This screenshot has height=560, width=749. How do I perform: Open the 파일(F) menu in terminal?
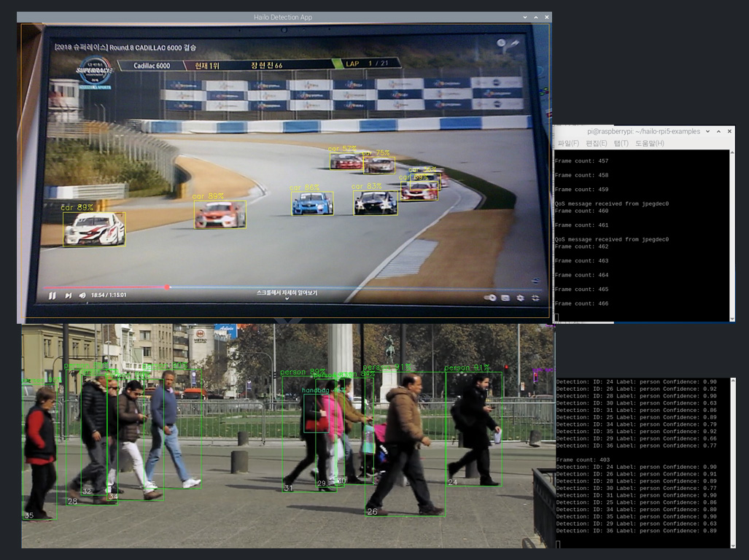point(568,144)
